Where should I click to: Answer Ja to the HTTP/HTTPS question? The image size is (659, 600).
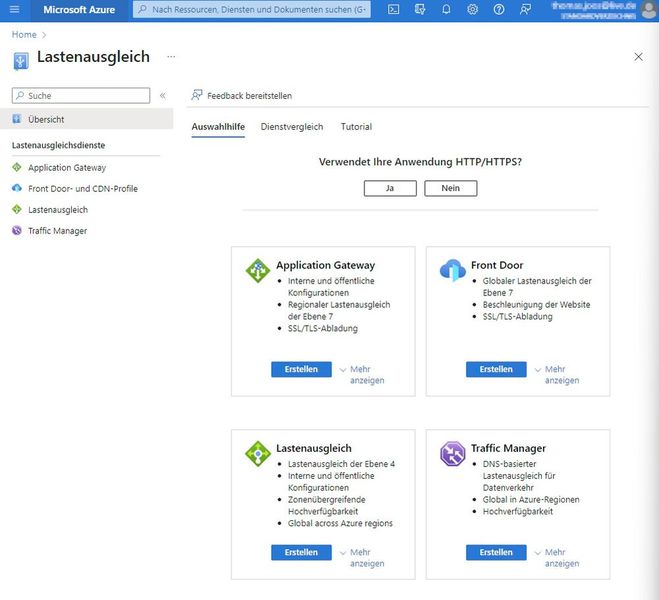[390, 188]
